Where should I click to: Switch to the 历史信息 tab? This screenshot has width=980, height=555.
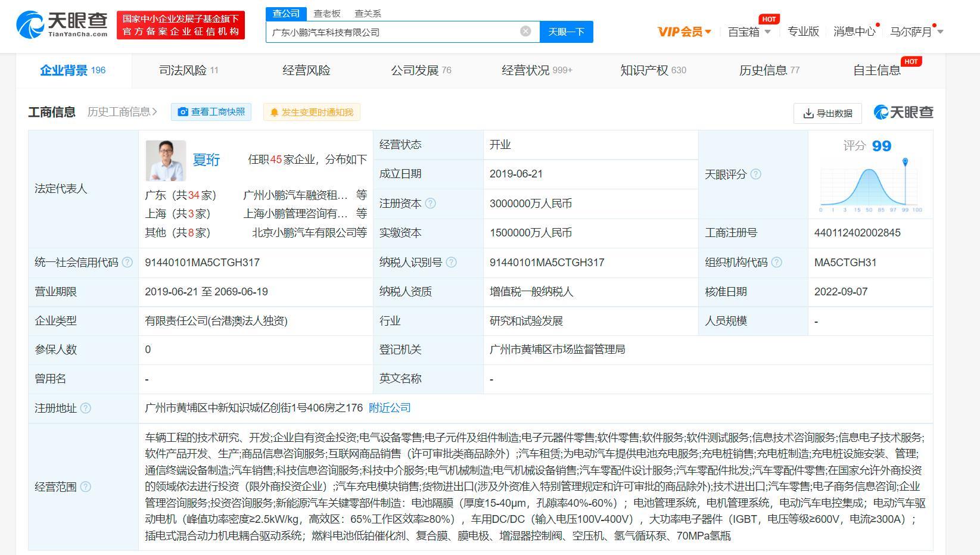769,70
